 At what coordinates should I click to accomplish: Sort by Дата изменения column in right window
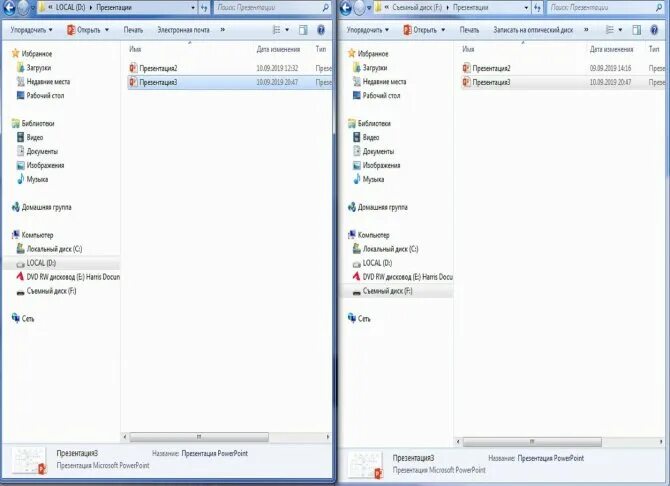pos(611,50)
